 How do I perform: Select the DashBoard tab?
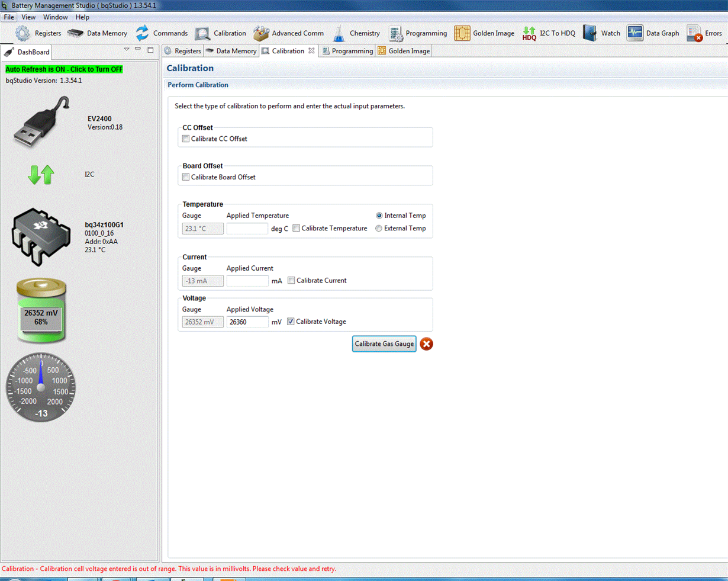27,52
